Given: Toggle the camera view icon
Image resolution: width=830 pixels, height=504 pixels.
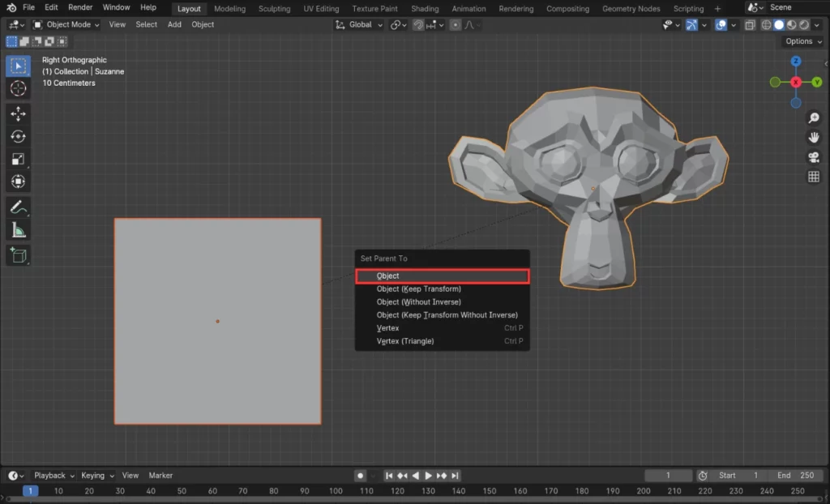Looking at the screenshot, I should click(x=814, y=157).
